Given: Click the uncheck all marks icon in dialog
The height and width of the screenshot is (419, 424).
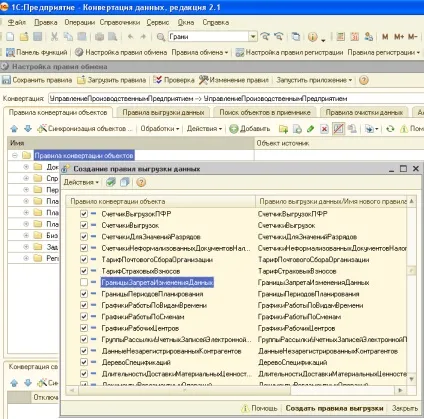Looking at the screenshot, I should pyautogui.click(x=125, y=182).
